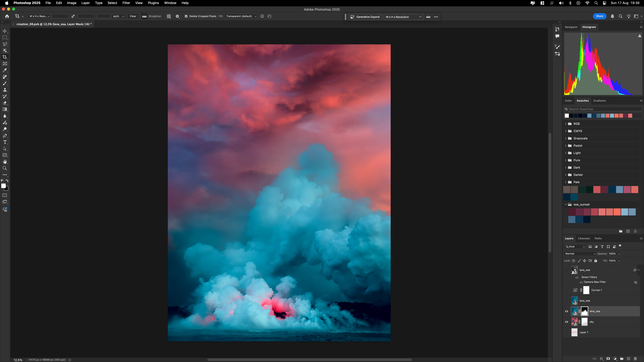Switch to the Channels tab
The width and height of the screenshot is (644, 362).
click(x=584, y=238)
